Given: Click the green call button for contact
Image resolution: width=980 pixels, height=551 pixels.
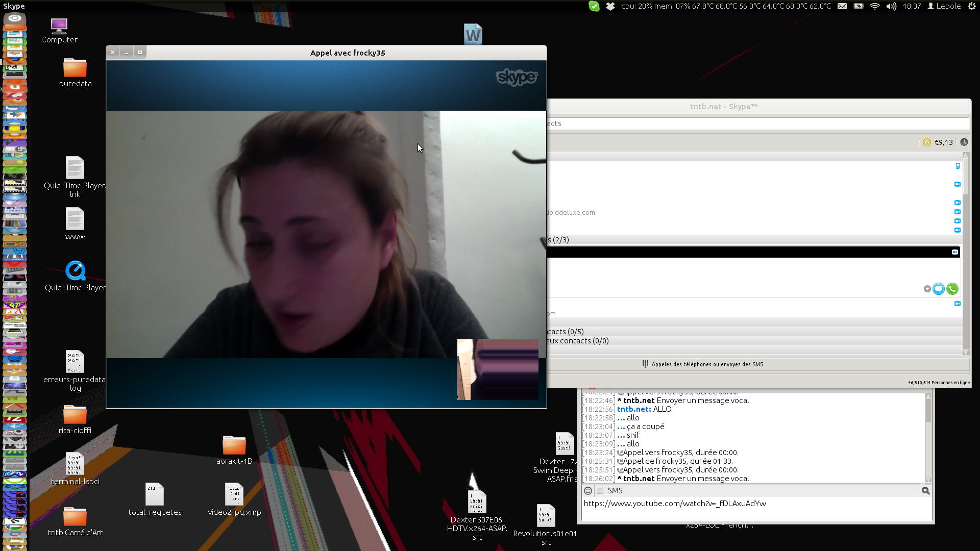Looking at the screenshot, I should pos(952,289).
